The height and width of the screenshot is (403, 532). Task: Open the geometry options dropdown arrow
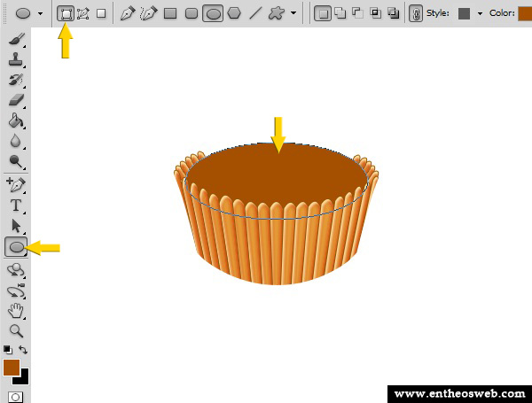pyautogui.click(x=293, y=13)
